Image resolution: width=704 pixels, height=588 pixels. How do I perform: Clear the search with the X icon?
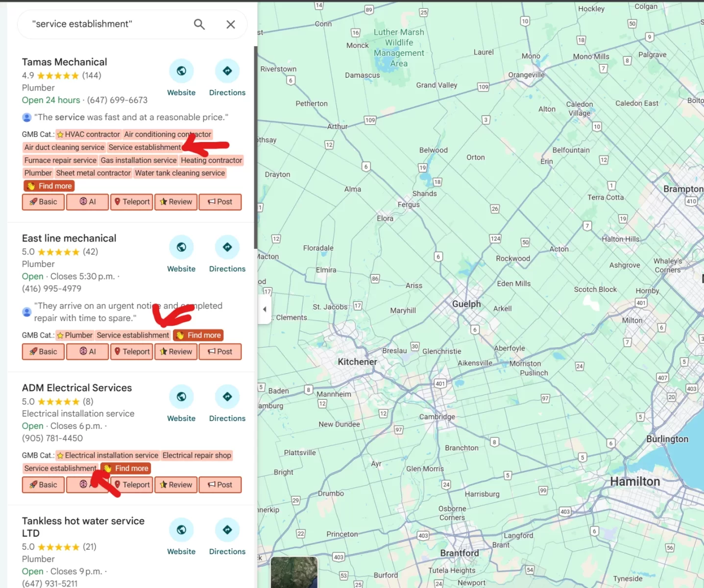[x=231, y=24]
